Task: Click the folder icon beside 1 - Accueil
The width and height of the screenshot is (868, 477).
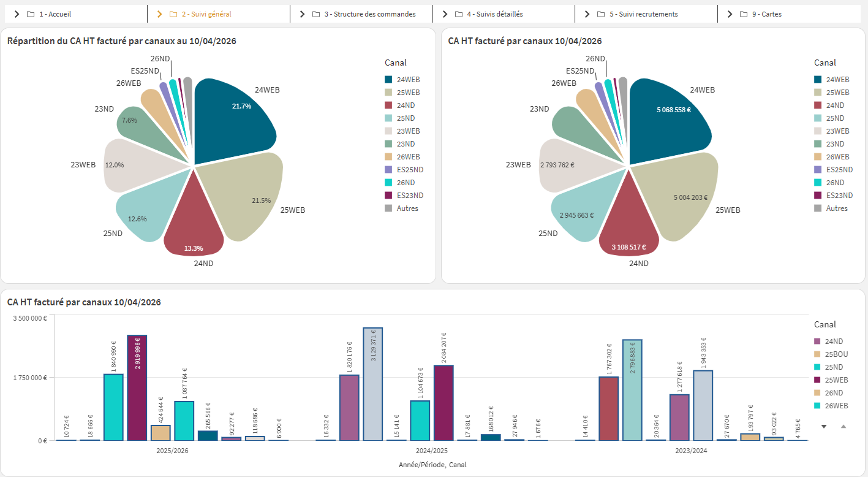Action: (x=31, y=14)
